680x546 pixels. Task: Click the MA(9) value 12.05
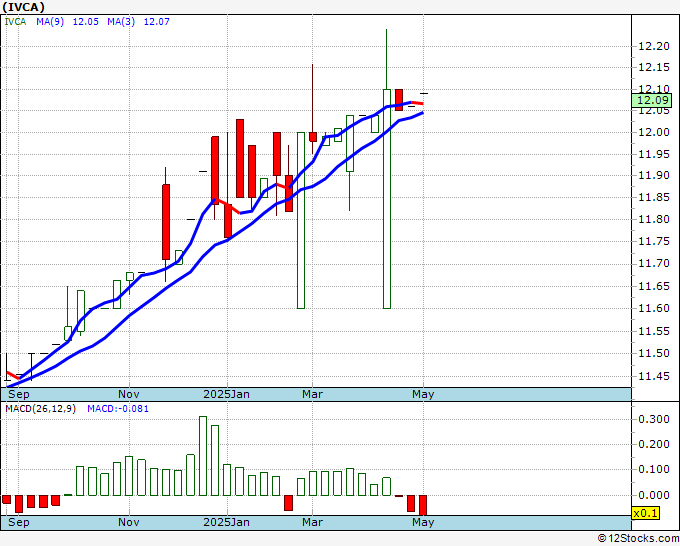pyautogui.click(x=85, y=22)
